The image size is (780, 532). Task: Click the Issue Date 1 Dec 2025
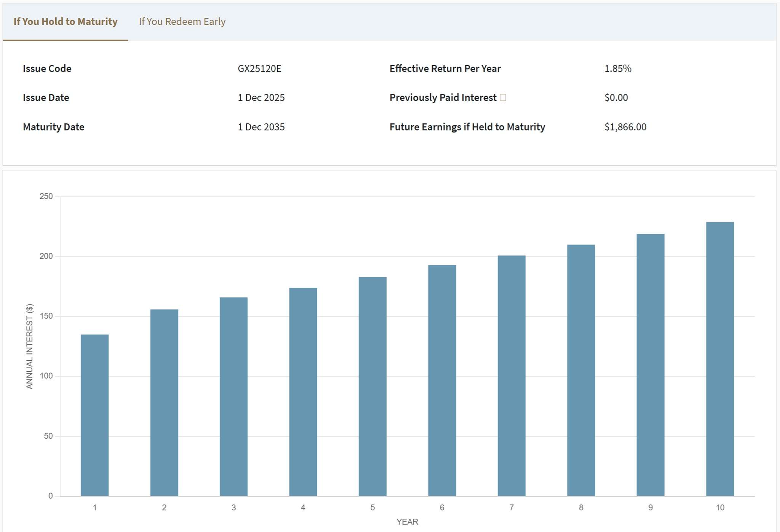click(261, 97)
